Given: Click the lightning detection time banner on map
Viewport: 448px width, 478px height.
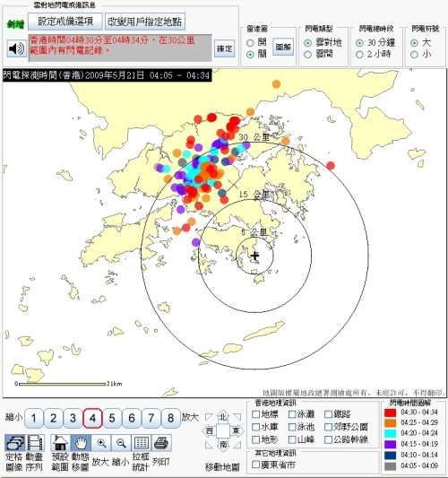Looking at the screenshot, I should click(107, 75).
